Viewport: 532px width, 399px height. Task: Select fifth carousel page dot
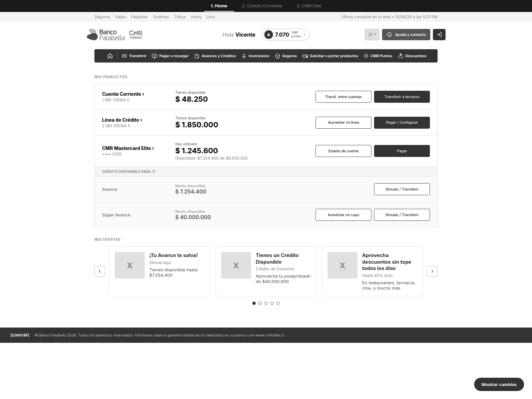[x=278, y=303]
